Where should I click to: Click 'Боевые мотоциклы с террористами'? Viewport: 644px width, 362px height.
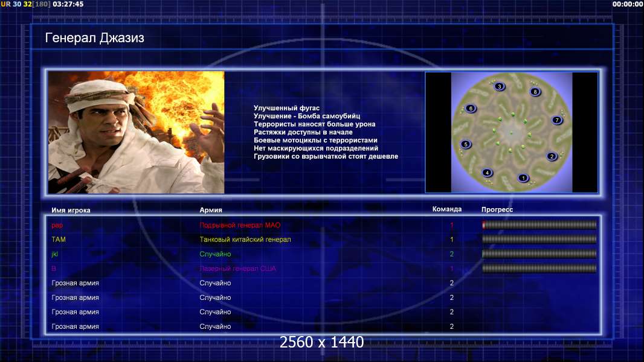315,140
